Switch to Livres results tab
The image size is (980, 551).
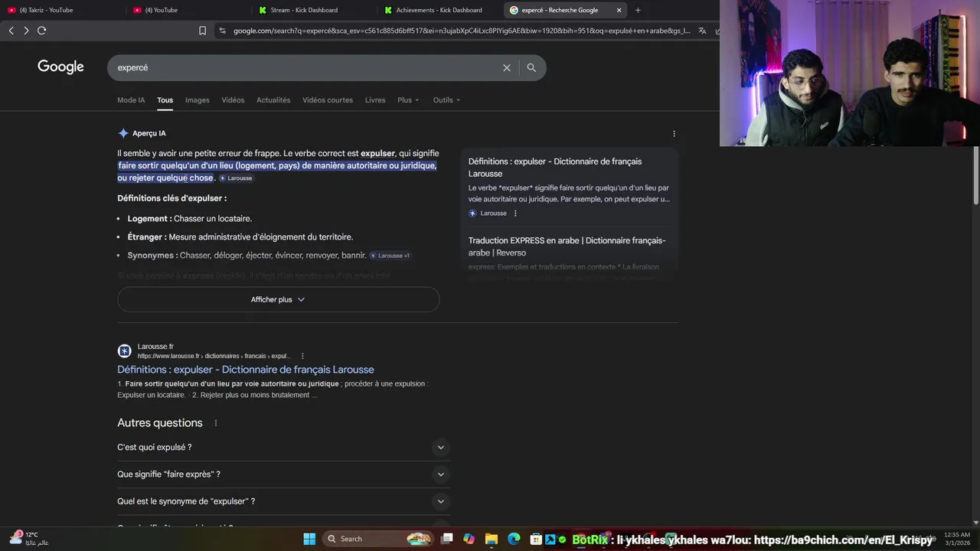[x=375, y=100]
